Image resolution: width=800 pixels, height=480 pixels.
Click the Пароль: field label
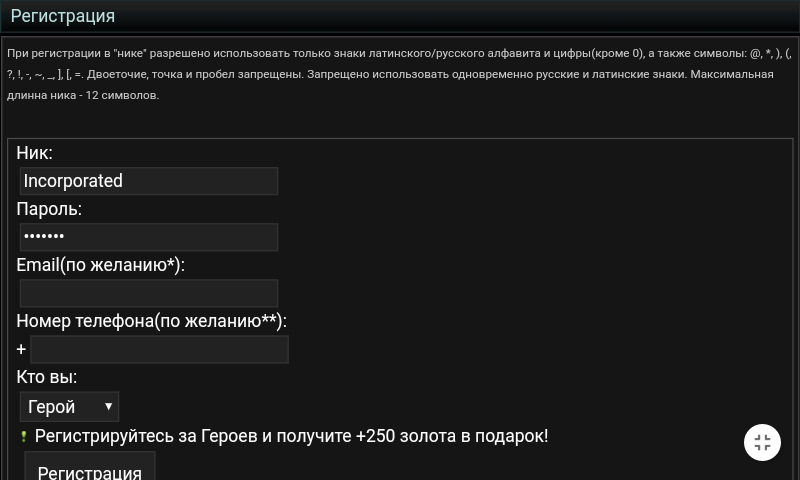point(49,209)
